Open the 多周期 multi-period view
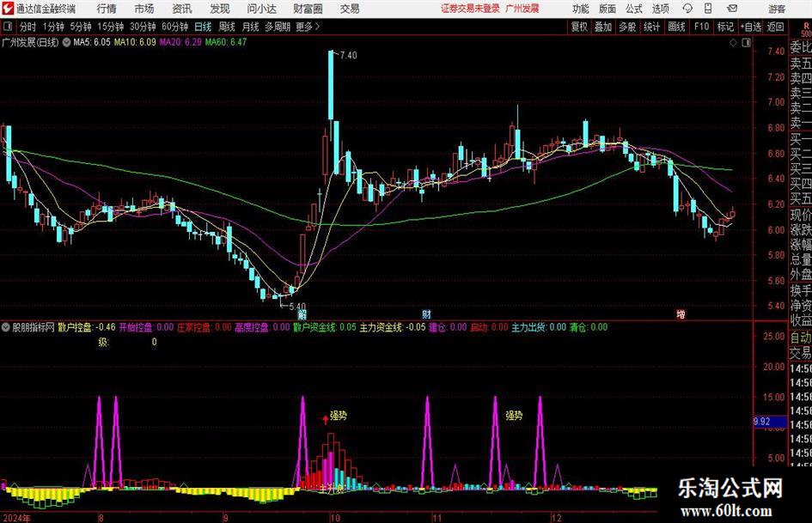812x523 pixels. pos(277,27)
